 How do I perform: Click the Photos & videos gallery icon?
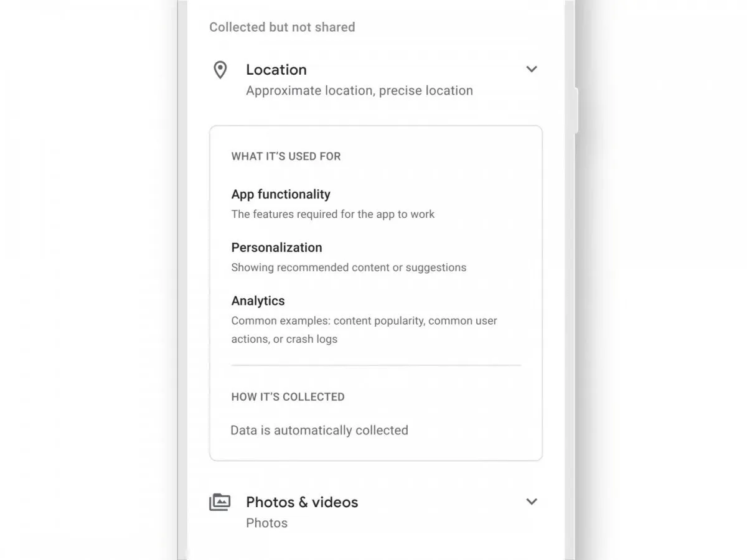tap(220, 502)
